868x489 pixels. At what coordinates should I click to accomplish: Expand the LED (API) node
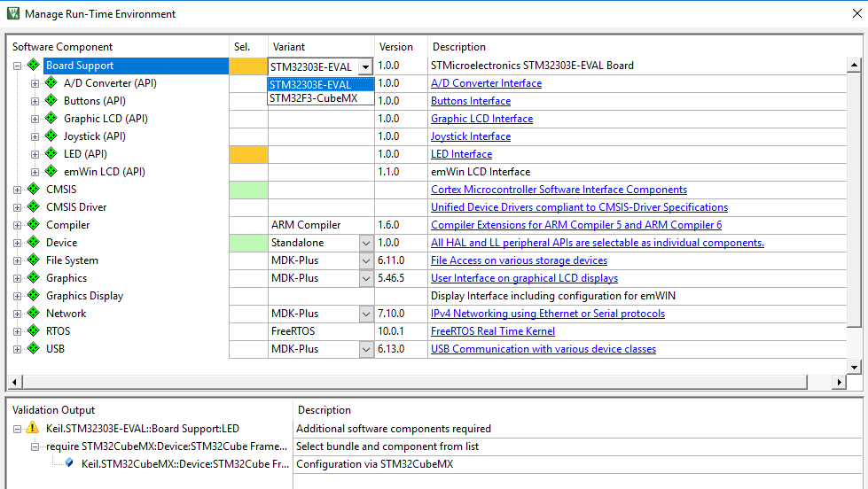35,154
